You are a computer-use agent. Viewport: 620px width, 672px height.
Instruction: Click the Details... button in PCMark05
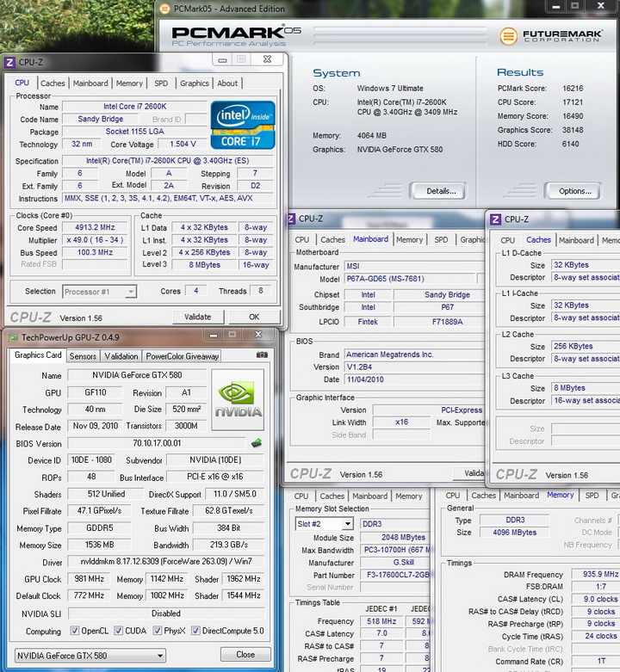pyautogui.click(x=438, y=191)
